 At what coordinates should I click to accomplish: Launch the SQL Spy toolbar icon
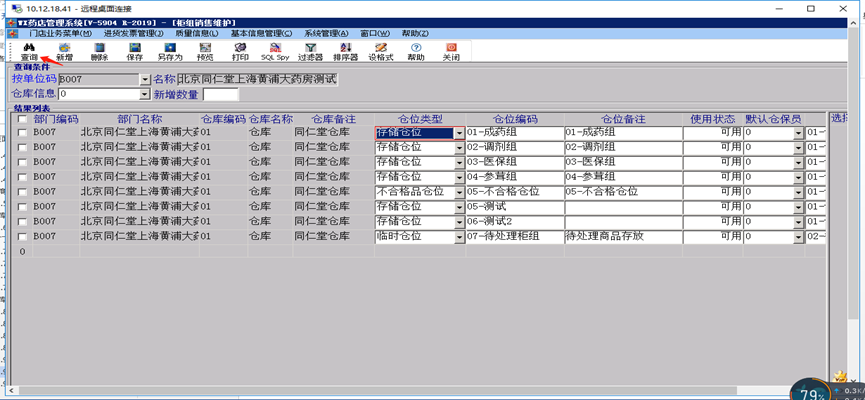pyautogui.click(x=275, y=48)
